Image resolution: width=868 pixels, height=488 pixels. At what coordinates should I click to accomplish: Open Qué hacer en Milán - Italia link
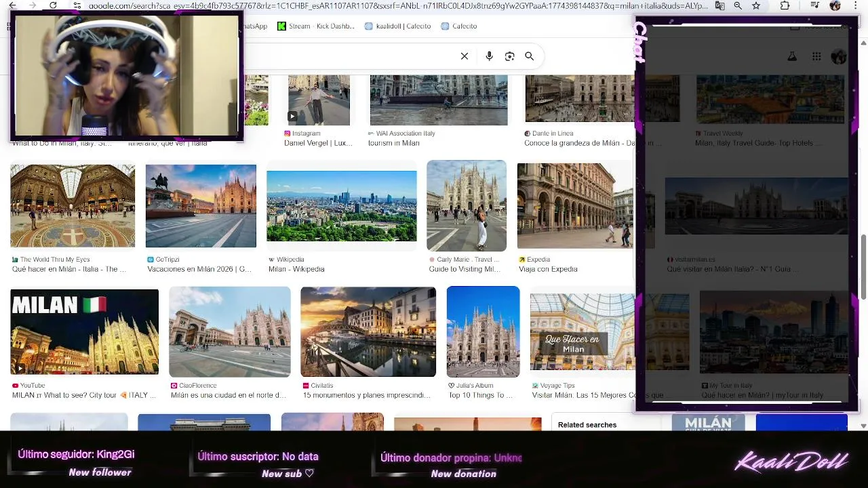(x=69, y=269)
